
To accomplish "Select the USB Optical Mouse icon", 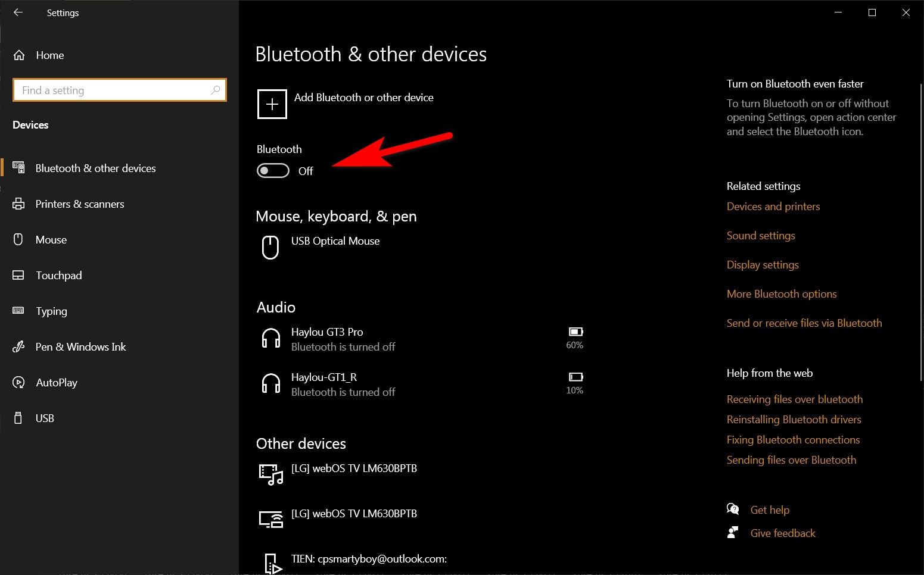I will pos(270,247).
